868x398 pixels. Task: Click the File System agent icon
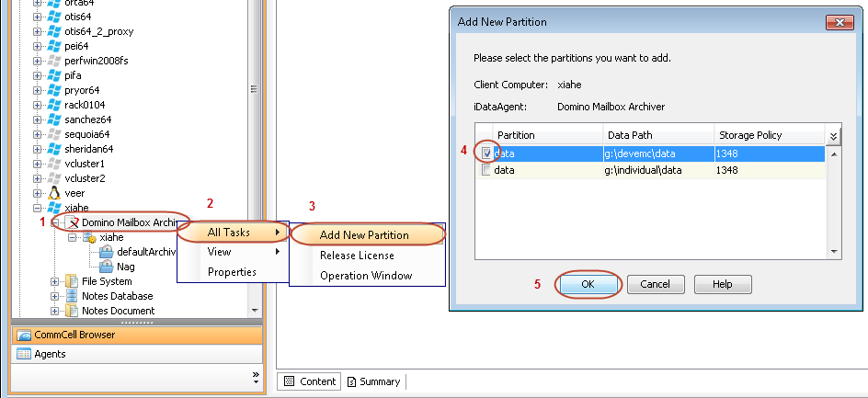(x=72, y=281)
